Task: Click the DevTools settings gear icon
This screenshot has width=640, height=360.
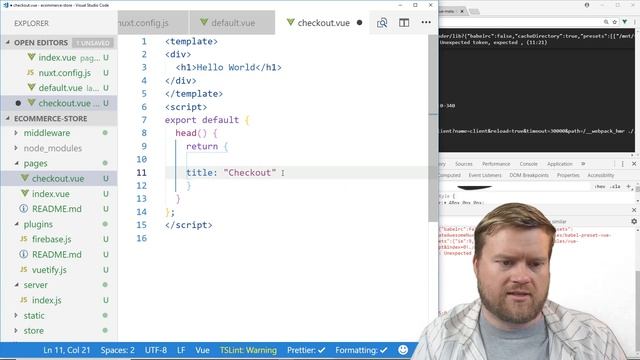Action: click(634, 221)
